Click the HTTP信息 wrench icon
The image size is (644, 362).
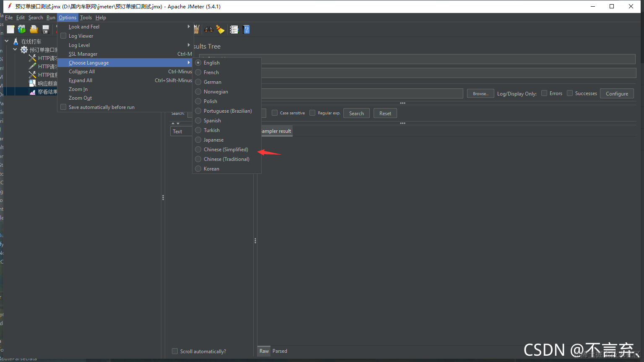tap(32, 75)
